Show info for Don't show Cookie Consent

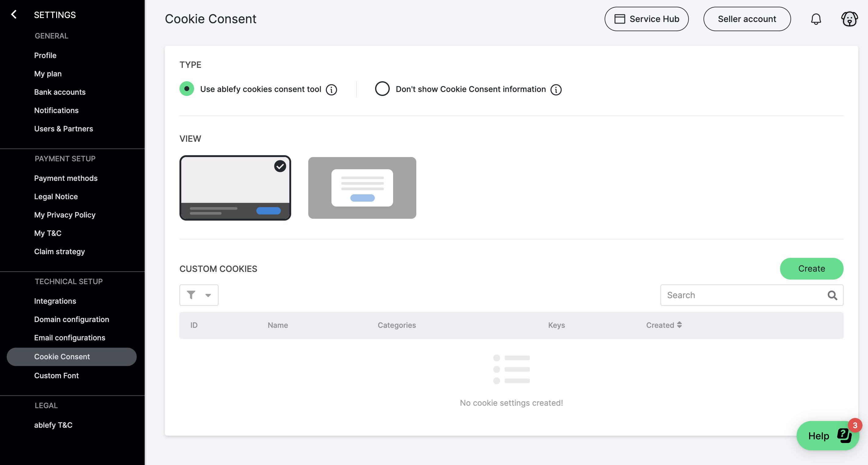[556, 90]
